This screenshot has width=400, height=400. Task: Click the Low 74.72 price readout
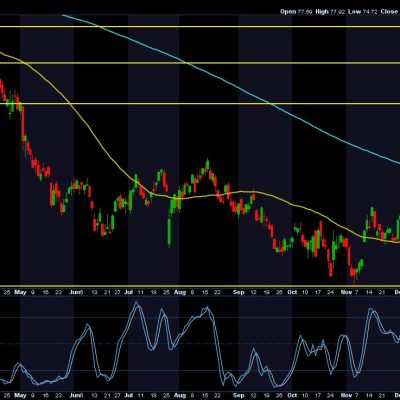(362, 12)
